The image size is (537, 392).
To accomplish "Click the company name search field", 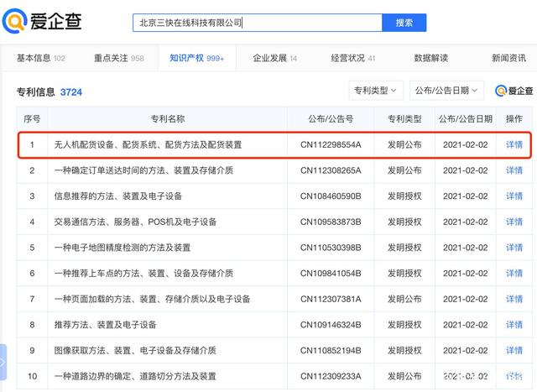I will tap(257, 23).
